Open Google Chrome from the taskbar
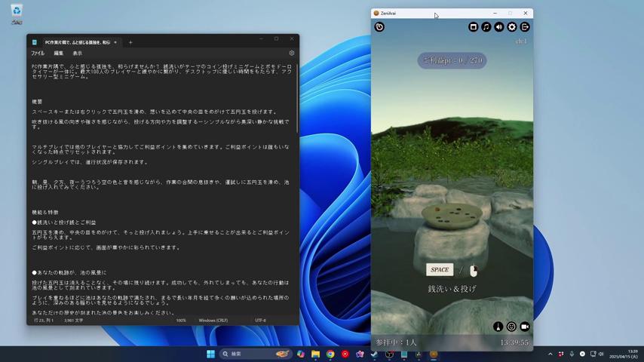 tap(330, 354)
